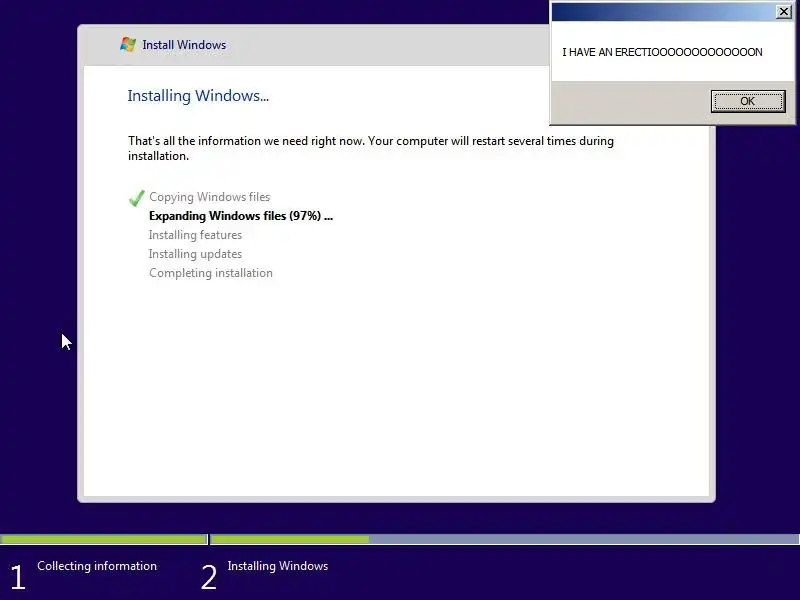This screenshot has height=600, width=800.
Task: Click 'Installing features' step
Action: click(195, 235)
